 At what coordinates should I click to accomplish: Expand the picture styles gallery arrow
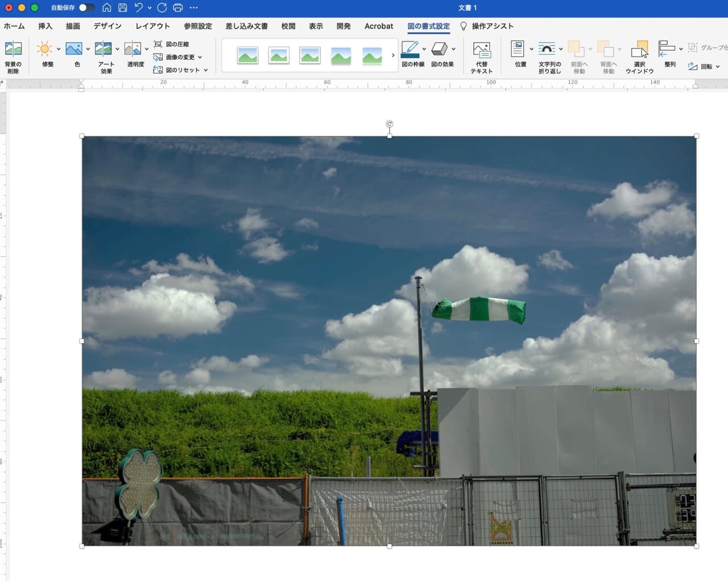tap(393, 55)
